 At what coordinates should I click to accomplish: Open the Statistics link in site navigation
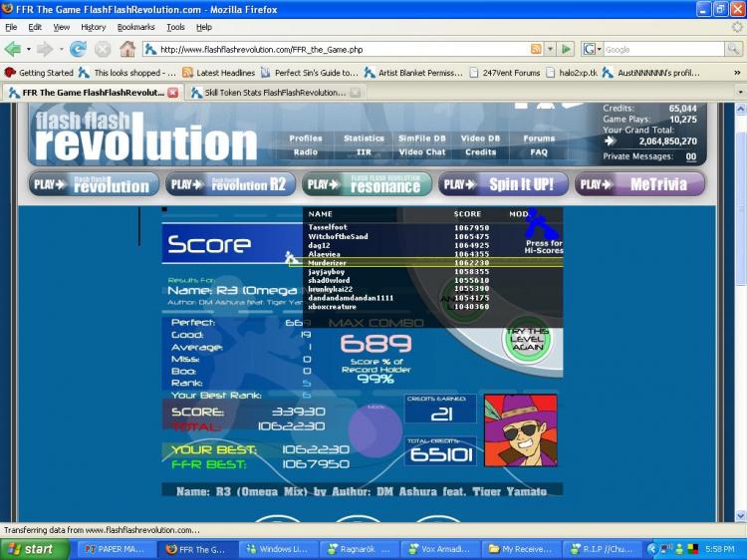[364, 139]
